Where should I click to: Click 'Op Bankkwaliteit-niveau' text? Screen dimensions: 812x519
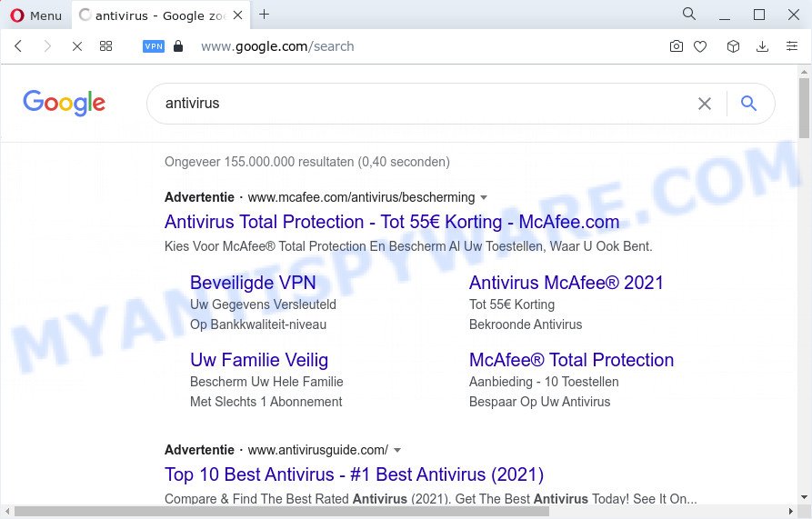point(258,324)
